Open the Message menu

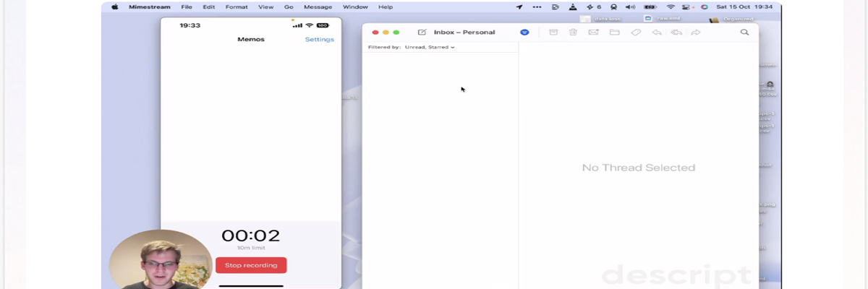(x=318, y=7)
